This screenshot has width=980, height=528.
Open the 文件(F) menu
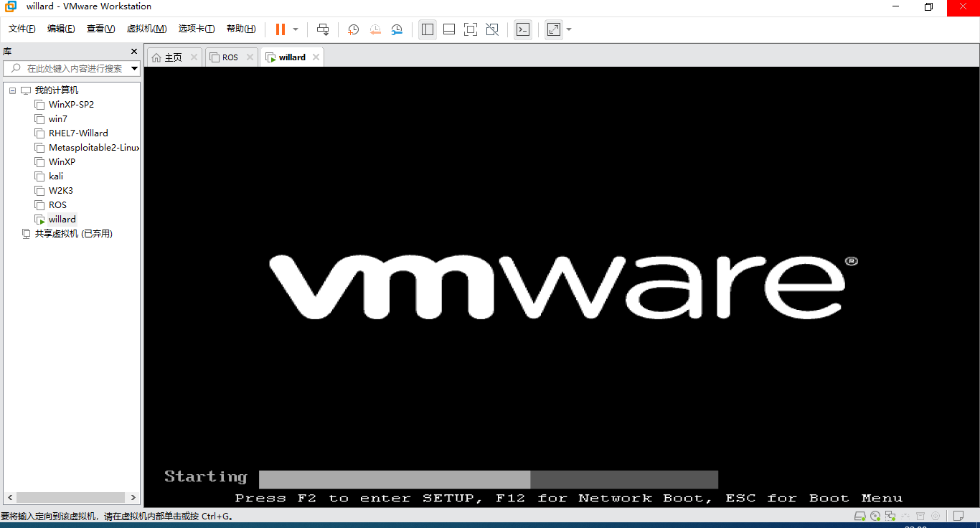22,29
